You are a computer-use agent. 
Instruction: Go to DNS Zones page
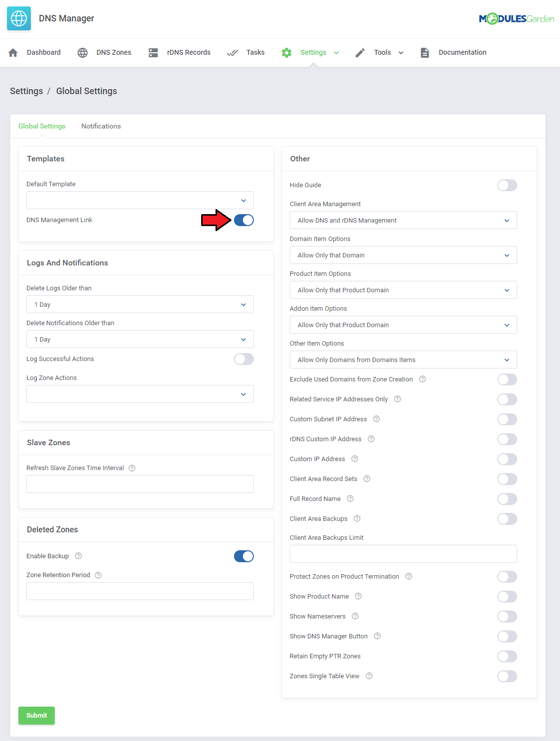pos(105,53)
